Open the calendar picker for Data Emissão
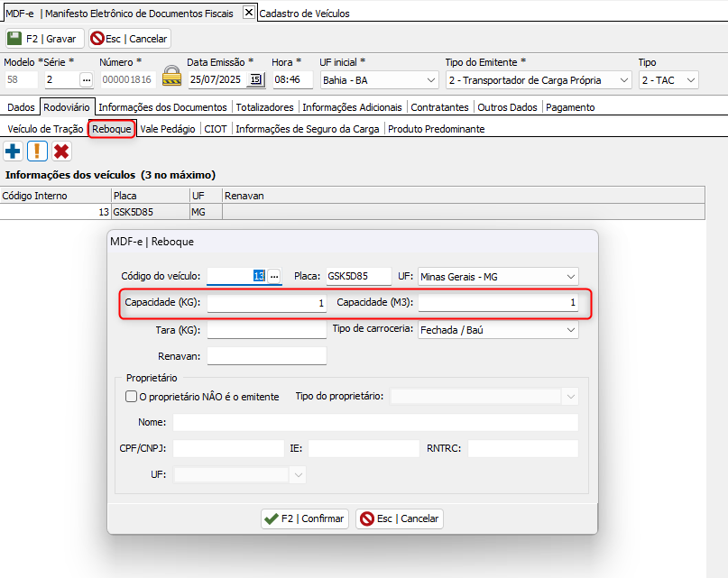Viewport: 728px width, 578px height. point(255,80)
